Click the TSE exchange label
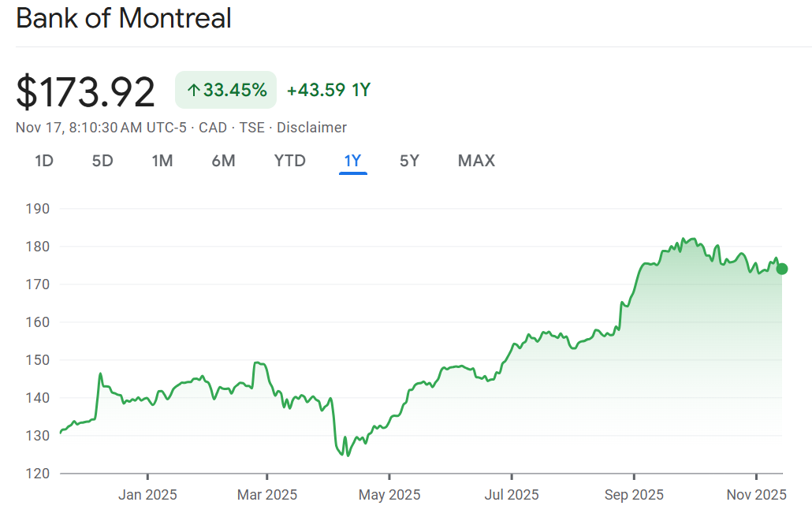The height and width of the screenshot is (528, 812). pyautogui.click(x=252, y=128)
